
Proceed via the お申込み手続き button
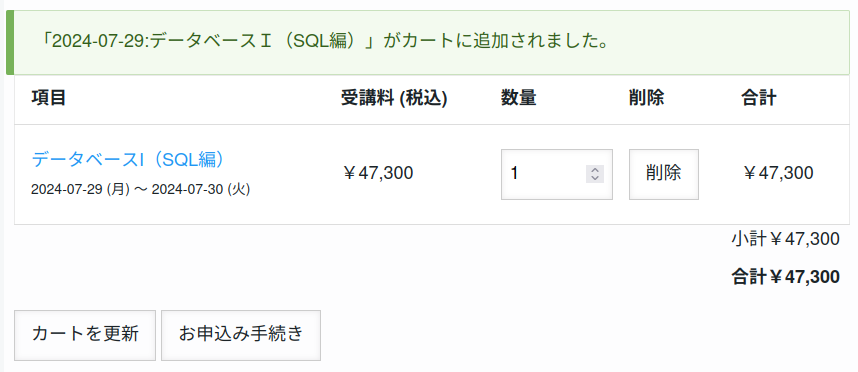241,335
